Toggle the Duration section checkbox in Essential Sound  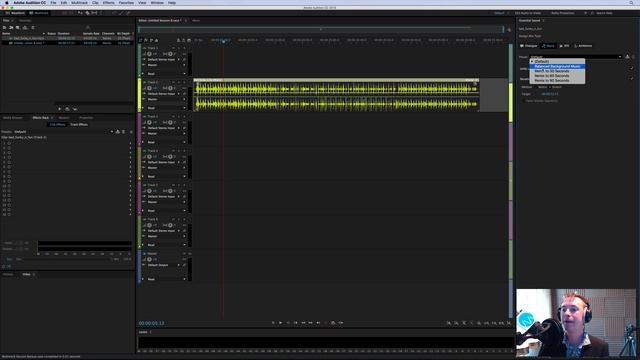pos(631,78)
